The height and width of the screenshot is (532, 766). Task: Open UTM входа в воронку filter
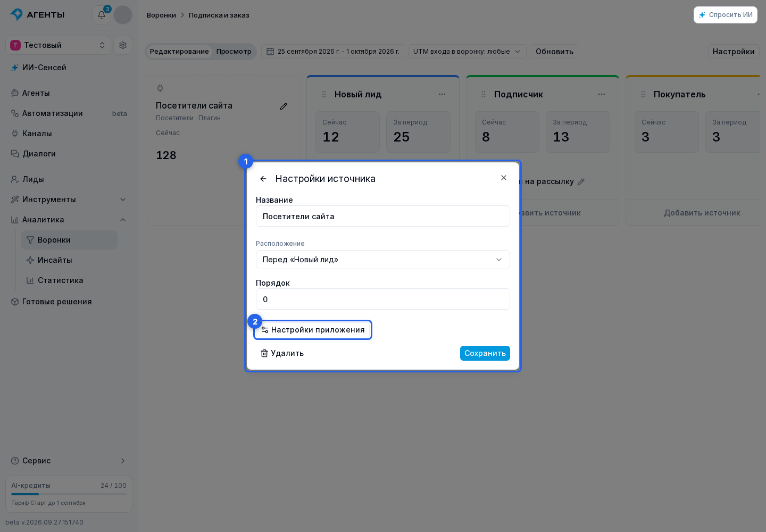(468, 52)
